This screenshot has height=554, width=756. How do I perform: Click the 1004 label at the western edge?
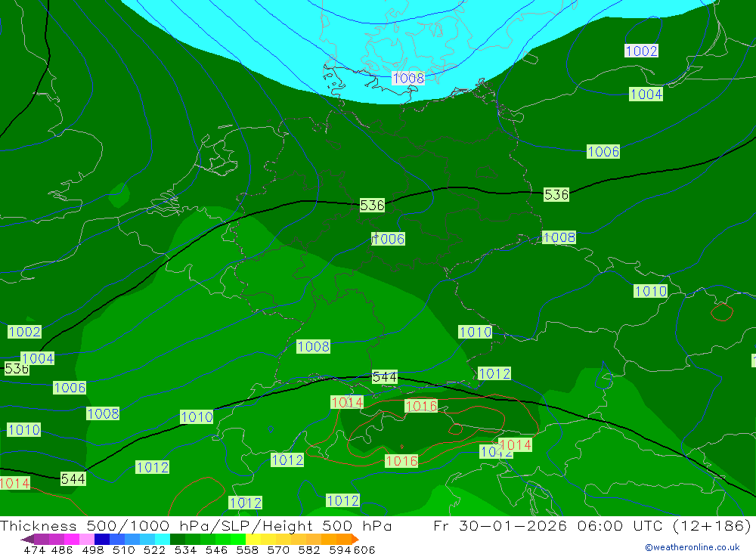(x=38, y=358)
